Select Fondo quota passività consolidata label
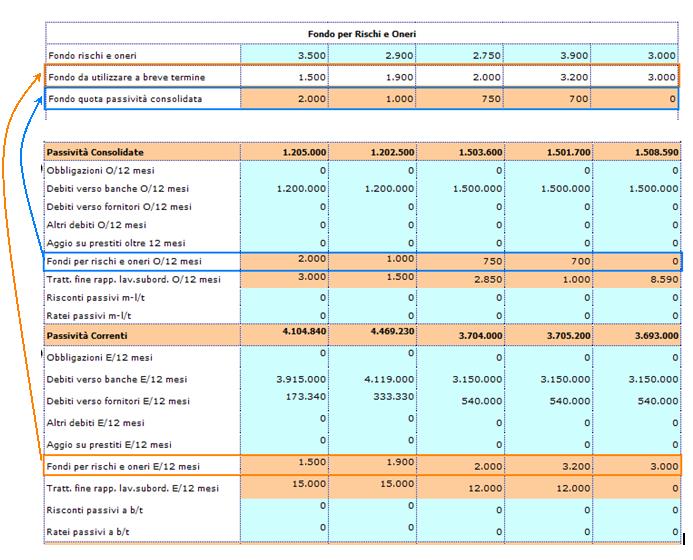This screenshot has width=693, height=560. 125,99
